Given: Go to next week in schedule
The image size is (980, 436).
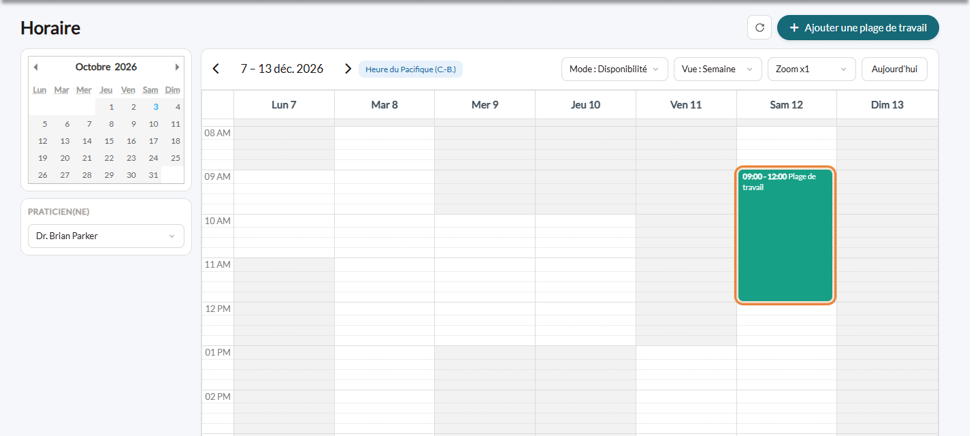Looking at the screenshot, I should click(x=348, y=69).
